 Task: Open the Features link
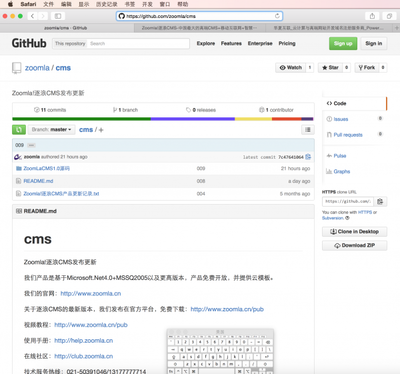click(x=231, y=44)
